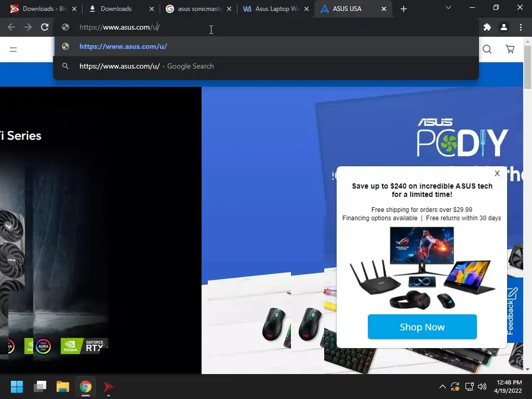This screenshot has height=399, width=532.
Task: Open the ASUS shopping cart
Action: point(510,49)
